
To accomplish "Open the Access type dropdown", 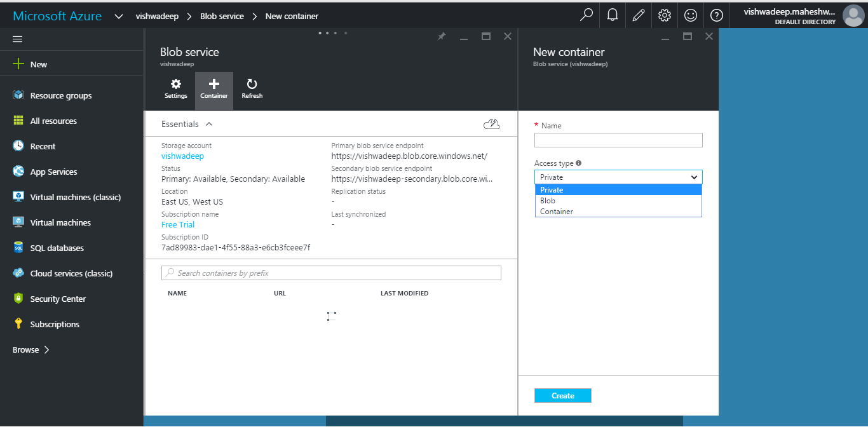I will (x=618, y=177).
